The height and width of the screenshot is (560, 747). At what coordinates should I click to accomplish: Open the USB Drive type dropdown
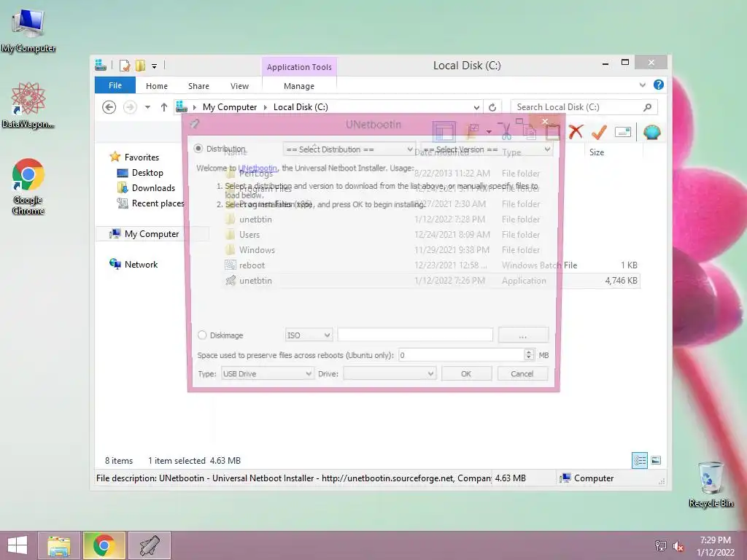tap(267, 374)
